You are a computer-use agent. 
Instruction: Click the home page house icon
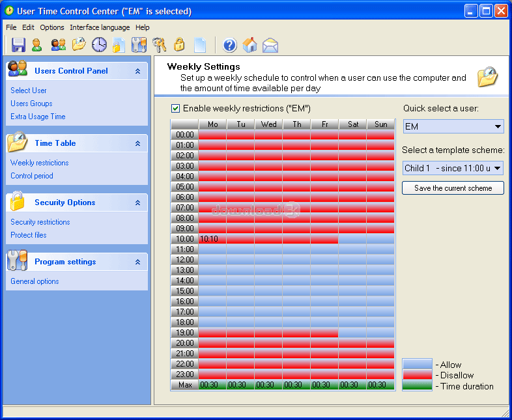pyautogui.click(x=249, y=45)
